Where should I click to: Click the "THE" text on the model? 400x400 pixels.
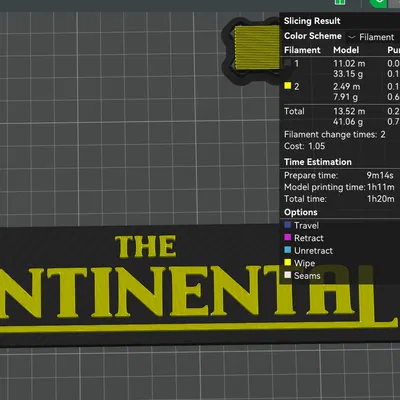tap(146, 247)
